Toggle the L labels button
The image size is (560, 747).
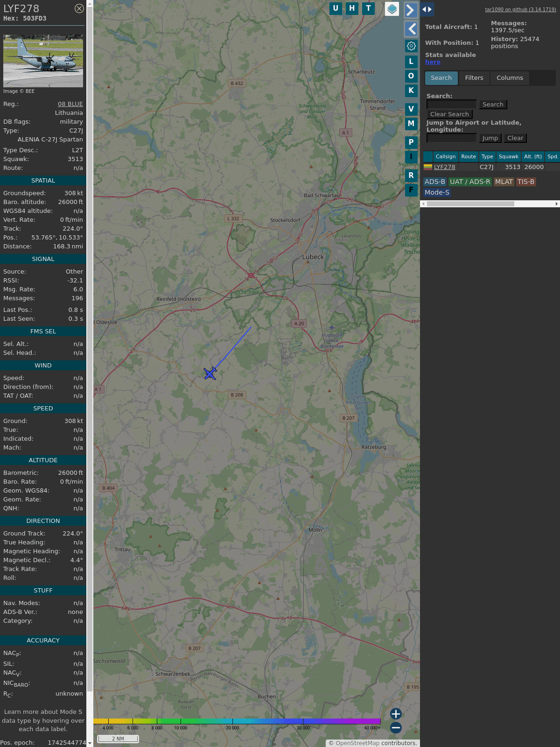pyautogui.click(x=411, y=62)
